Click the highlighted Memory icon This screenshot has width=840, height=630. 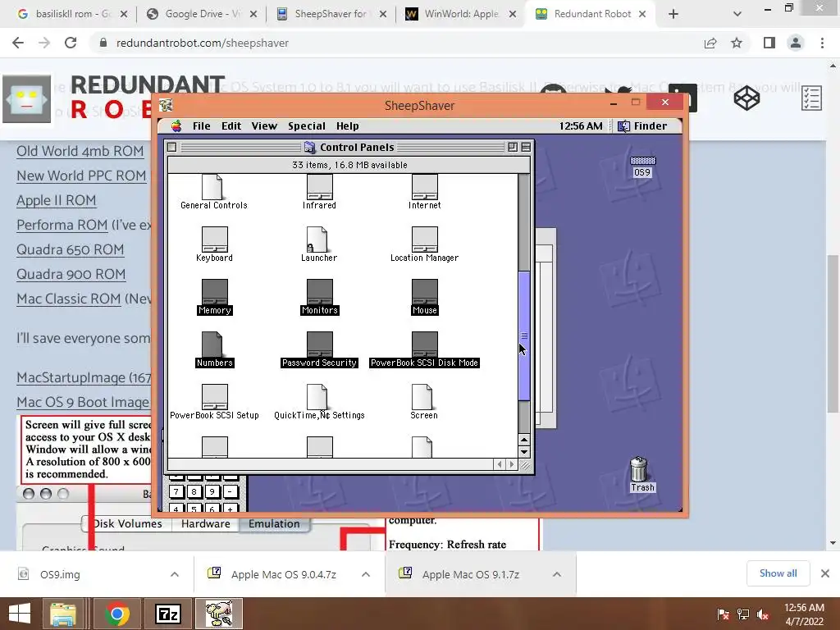point(214,292)
